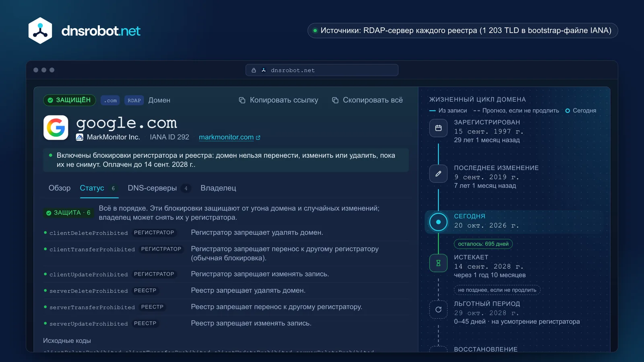644x362 pixels.
Task: Click Скопировать всё button
Action: click(x=367, y=100)
